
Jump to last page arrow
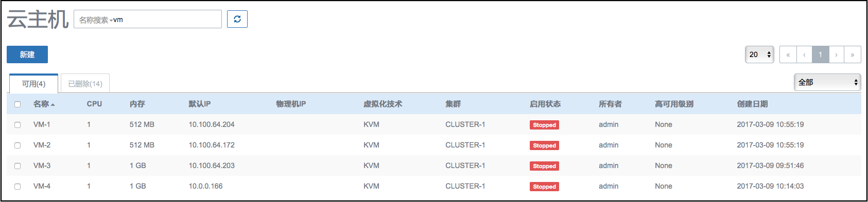pyautogui.click(x=853, y=54)
